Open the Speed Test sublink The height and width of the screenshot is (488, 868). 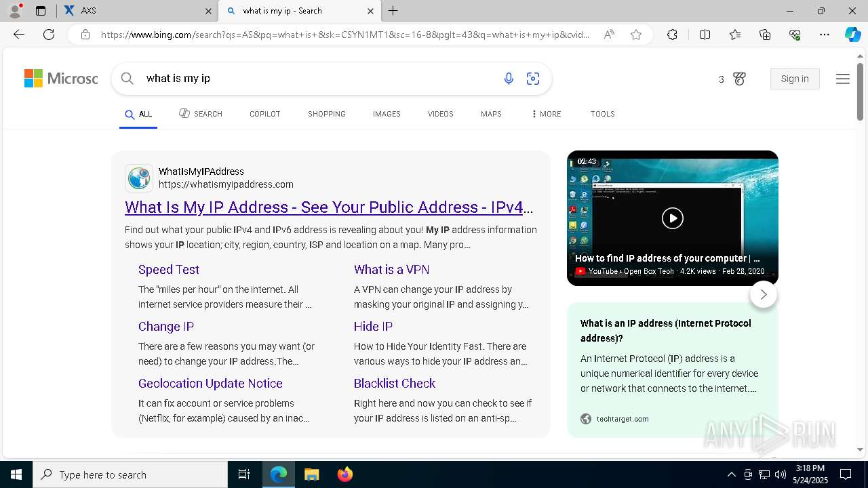pyautogui.click(x=169, y=269)
